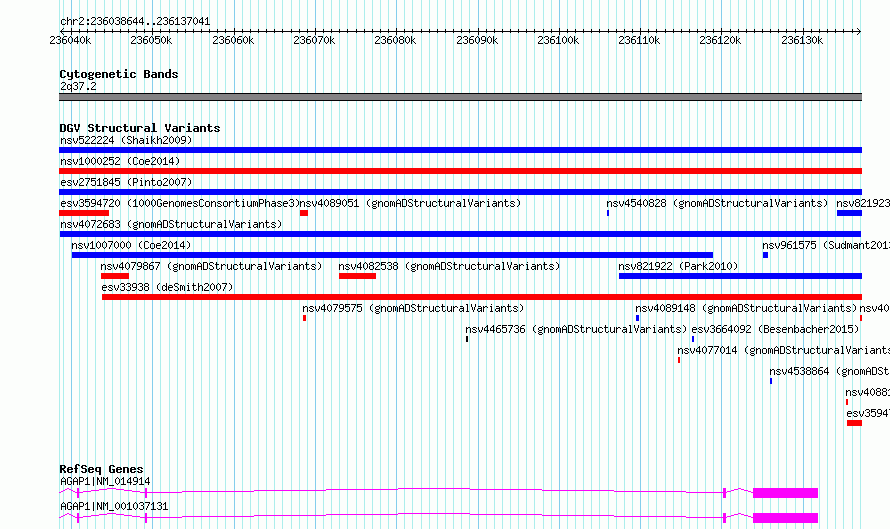Click the 236060k ruler tick label
Image resolution: width=890 pixels, height=529 pixels.
(233, 40)
